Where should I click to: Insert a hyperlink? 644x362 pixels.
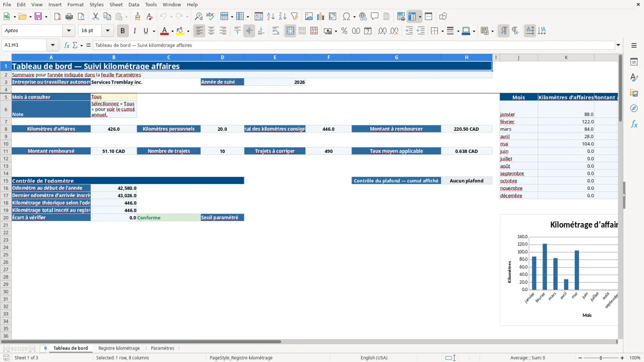tap(363, 17)
